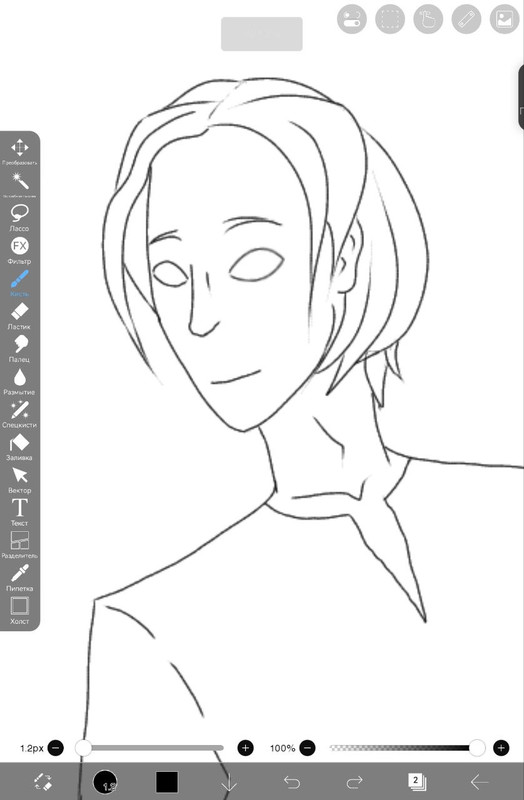Select the Разделитель frame divider tool

click(x=19, y=544)
